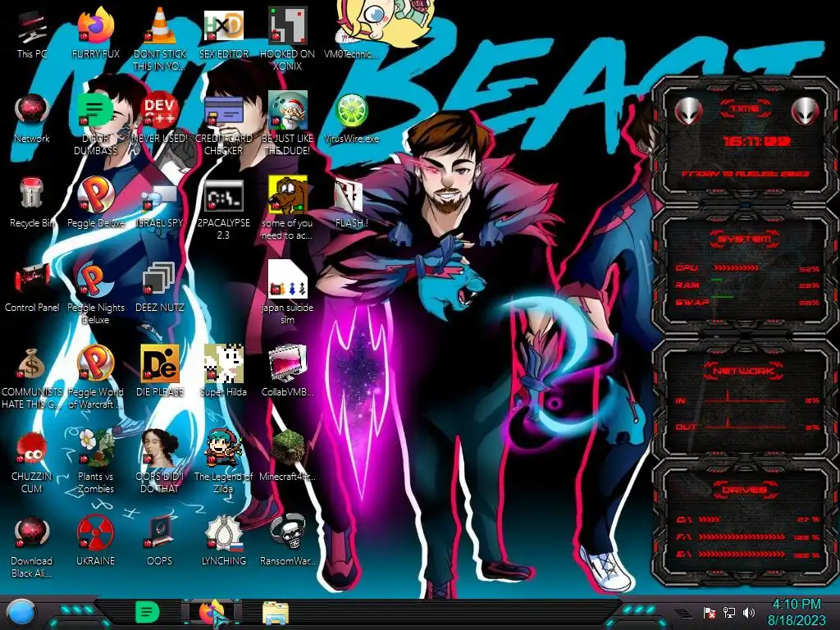Open the taskbar clock 4:10 PM
Screen dimensions: 840x630
797,612
